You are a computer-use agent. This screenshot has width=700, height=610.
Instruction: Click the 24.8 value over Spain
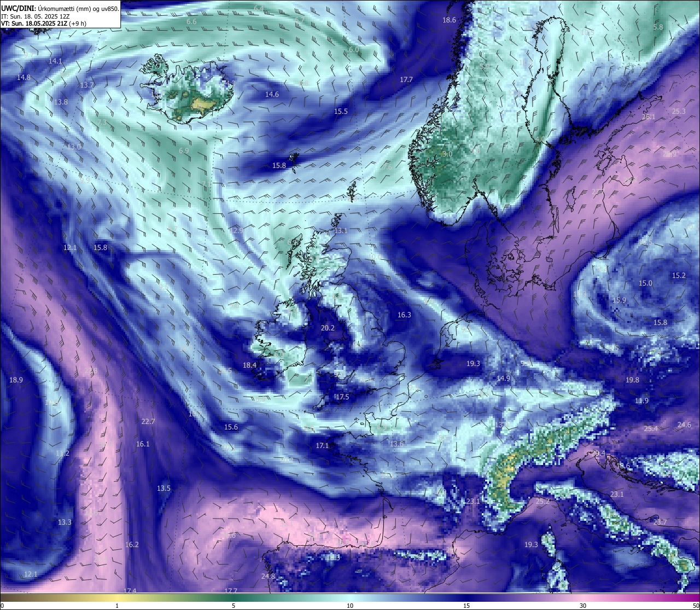[x=268, y=576]
